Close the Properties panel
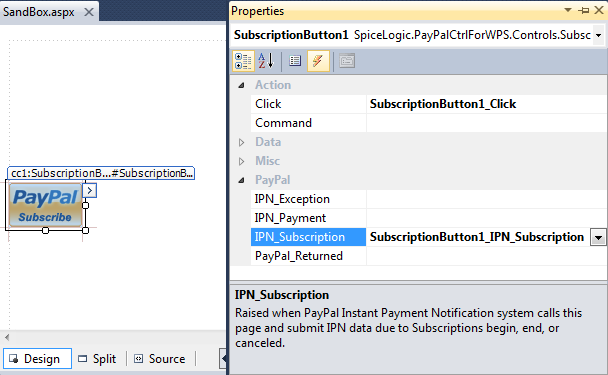The image size is (608, 375). (x=599, y=10)
